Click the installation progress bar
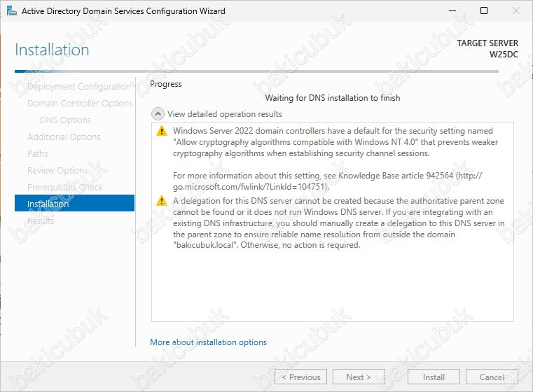Image resolution: width=533 pixels, height=392 pixels. coord(256,71)
